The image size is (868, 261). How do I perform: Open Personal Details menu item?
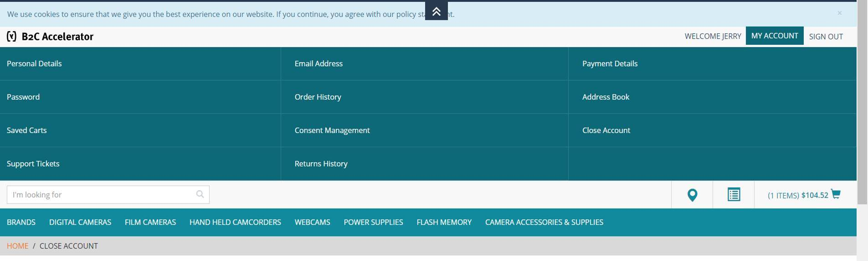[x=34, y=63]
